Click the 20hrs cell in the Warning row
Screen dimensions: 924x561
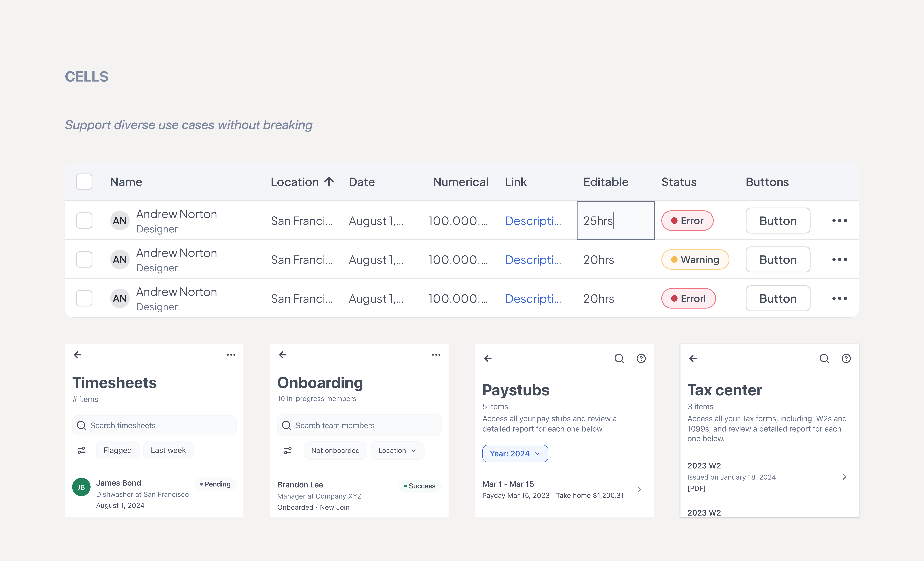599,260
